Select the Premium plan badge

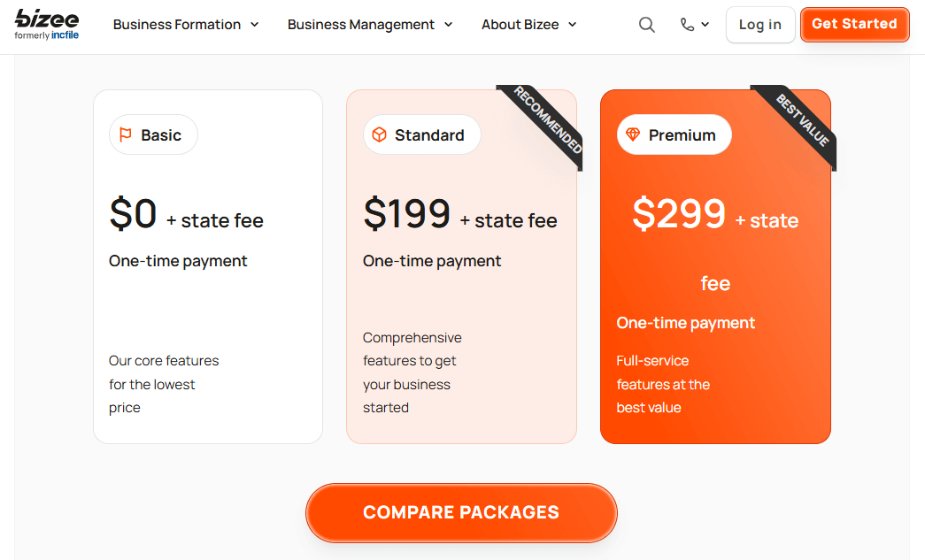(674, 134)
